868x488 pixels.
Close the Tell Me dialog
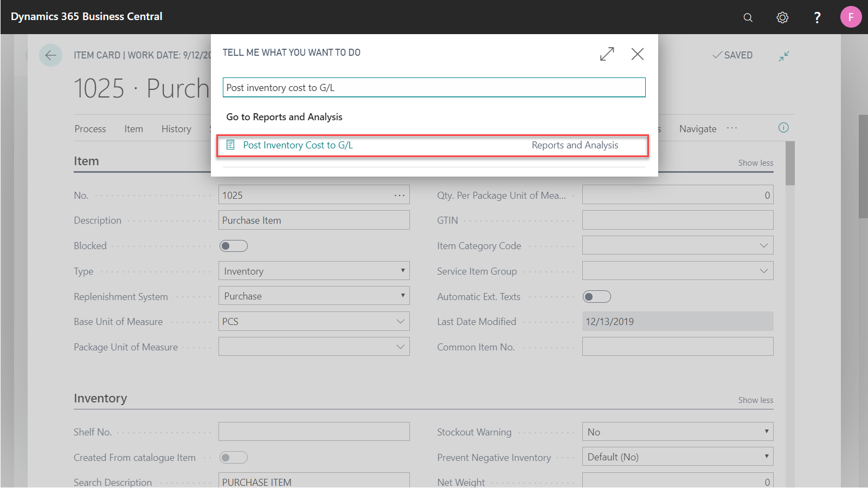638,54
